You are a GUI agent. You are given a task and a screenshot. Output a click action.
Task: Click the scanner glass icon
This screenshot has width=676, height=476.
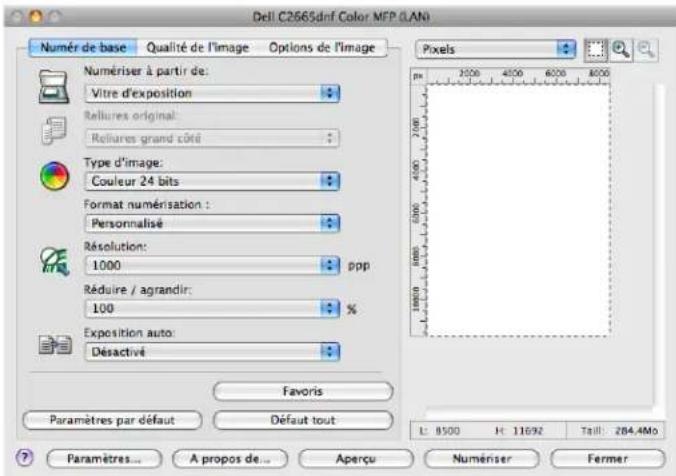pos(54,88)
